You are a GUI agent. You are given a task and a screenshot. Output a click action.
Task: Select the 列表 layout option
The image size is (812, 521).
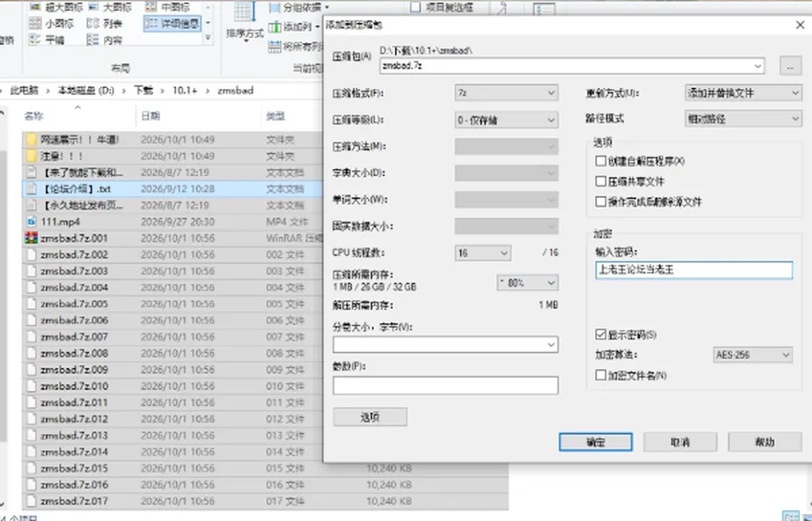[104, 24]
